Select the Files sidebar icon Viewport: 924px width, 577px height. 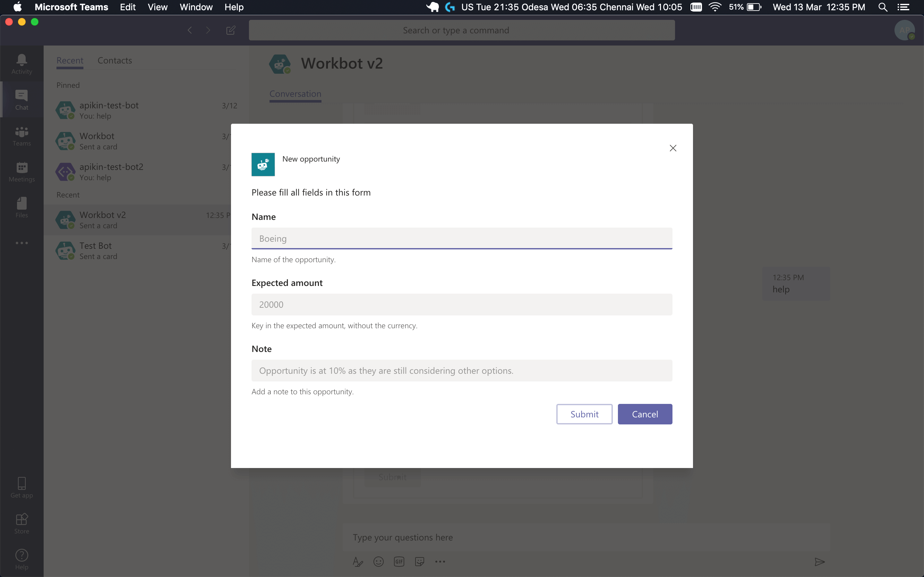(22, 207)
